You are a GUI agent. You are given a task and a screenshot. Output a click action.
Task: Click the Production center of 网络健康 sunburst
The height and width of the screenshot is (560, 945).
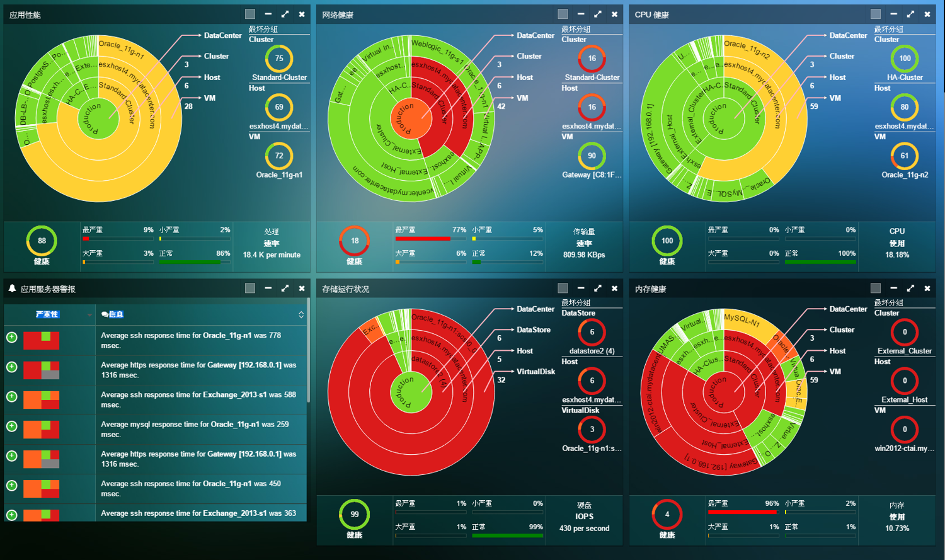click(x=410, y=119)
